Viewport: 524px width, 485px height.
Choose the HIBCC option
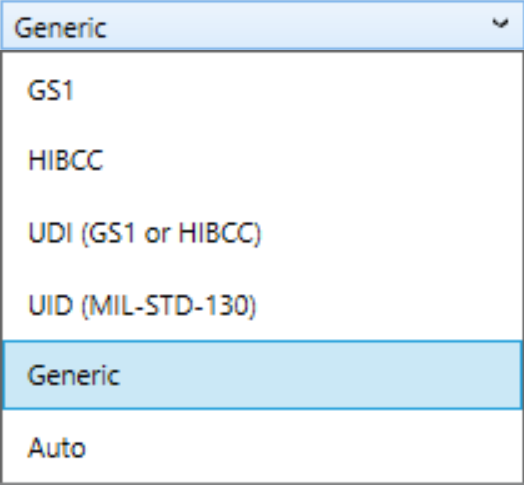(x=262, y=160)
